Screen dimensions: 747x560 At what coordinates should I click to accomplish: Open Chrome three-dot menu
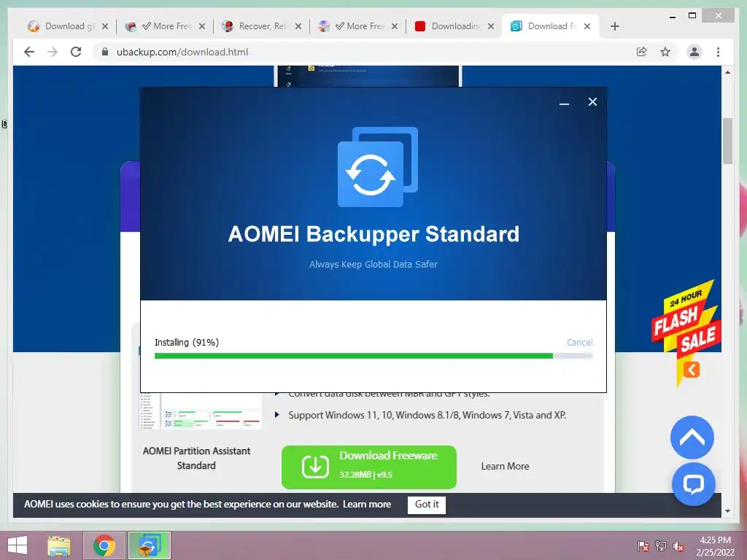(718, 52)
